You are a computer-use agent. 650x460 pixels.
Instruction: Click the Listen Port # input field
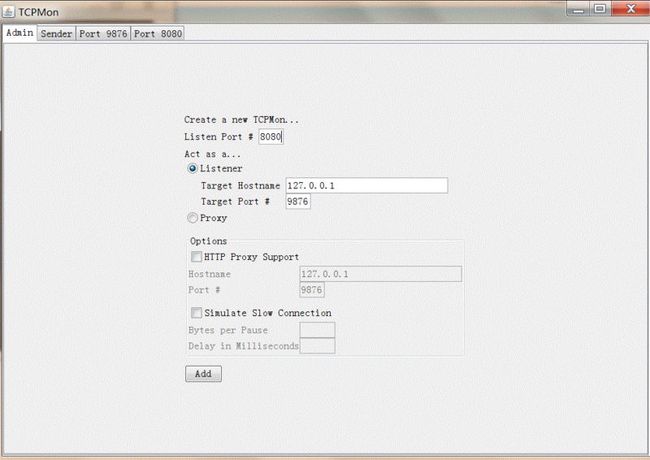[271, 137]
